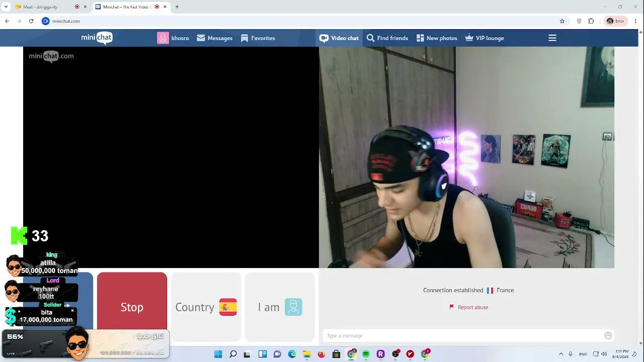Open Microsoft Store from taskbar
644x362 pixels.
click(x=336, y=354)
